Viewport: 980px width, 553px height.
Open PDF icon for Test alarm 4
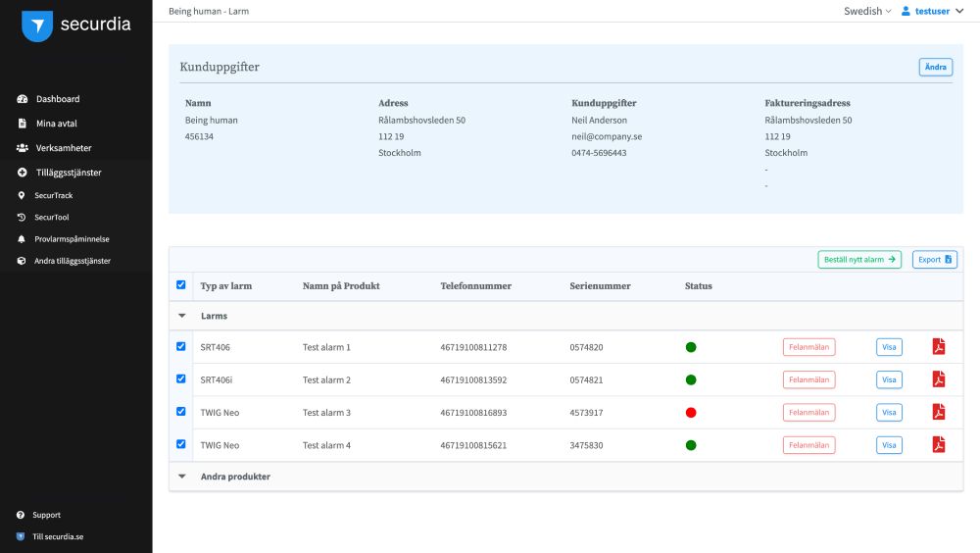(x=938, y=445)
